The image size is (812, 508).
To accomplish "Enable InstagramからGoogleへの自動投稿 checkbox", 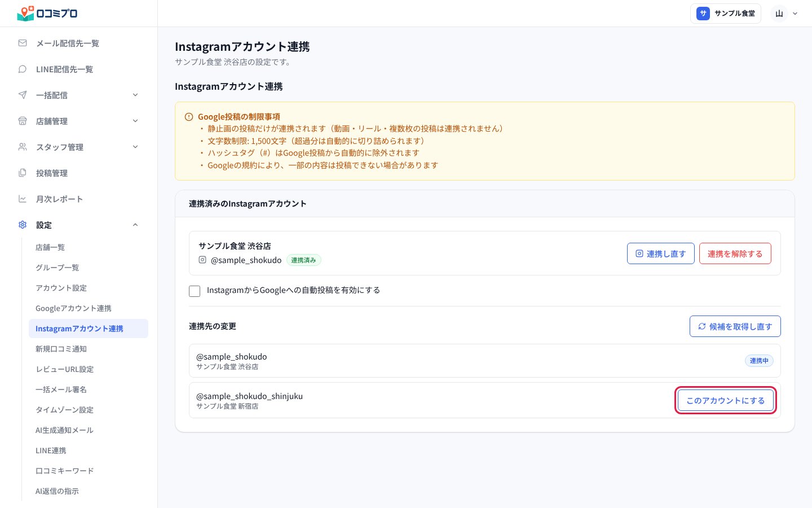I will tap(195, 291).
